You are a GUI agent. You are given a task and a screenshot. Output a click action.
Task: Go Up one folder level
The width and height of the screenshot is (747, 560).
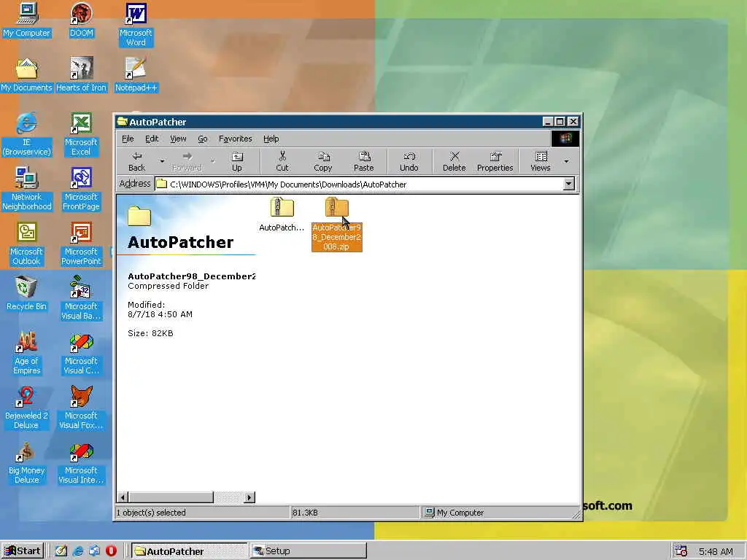coord(237,161)
